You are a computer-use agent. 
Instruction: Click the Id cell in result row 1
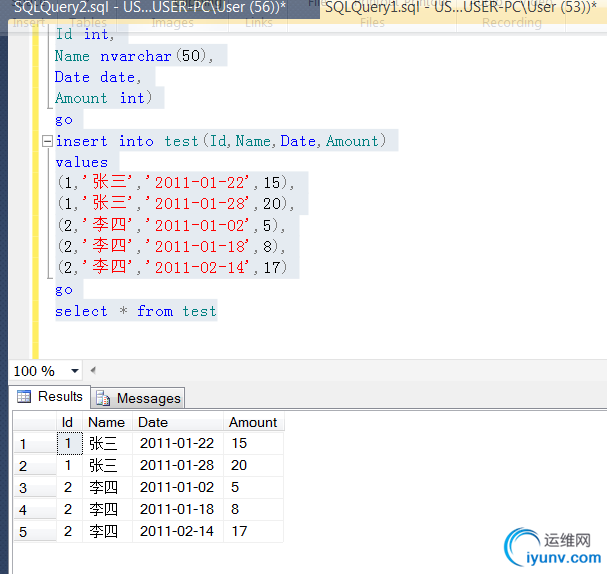pos(70,443)
